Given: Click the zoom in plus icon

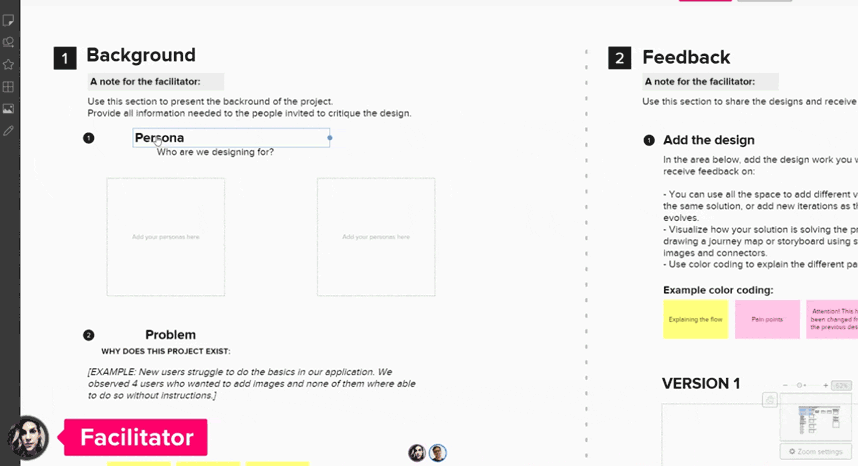Looking at the screenshot, I should (x=826, y=386).
